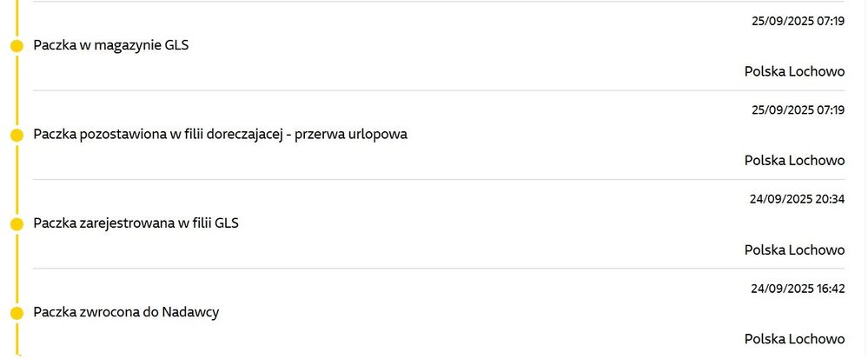Click the yellow dot beside 'Paczka w magazynie GLS'
The width and height of the screenshot is (868, 359).
[17, 46]
